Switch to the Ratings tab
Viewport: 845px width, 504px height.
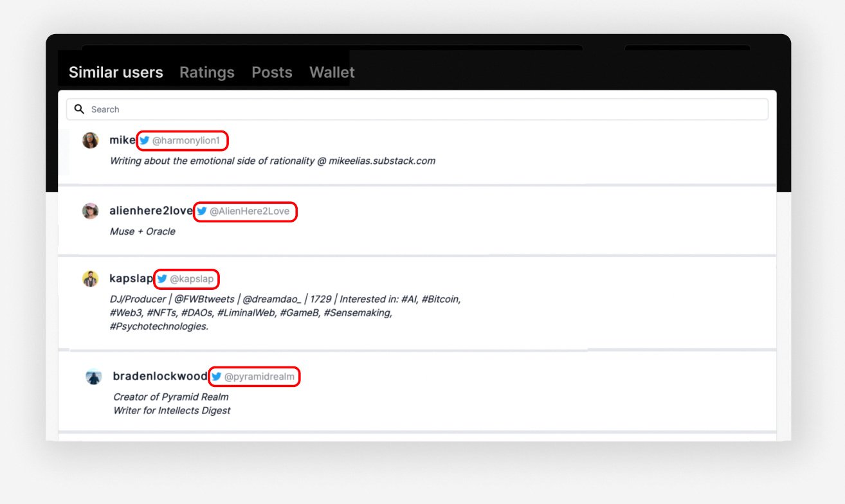207,73
